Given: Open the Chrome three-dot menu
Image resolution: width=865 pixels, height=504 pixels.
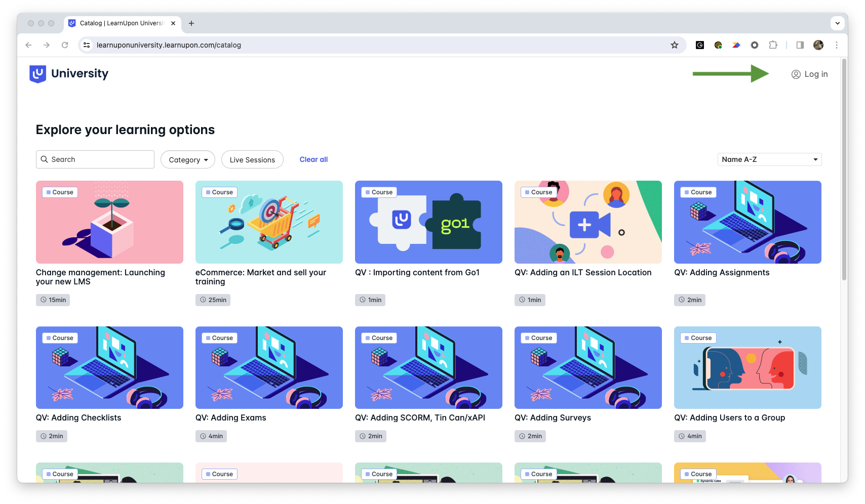Looking at the screenshot, I should (x=837, y=45).
